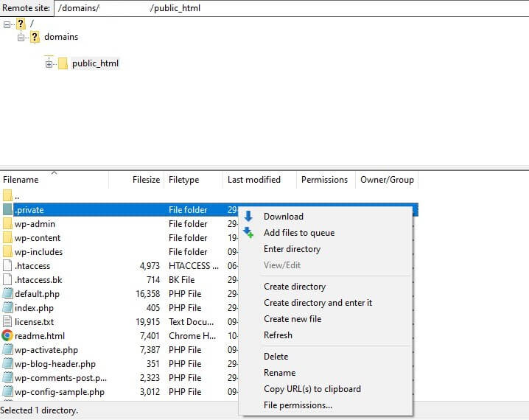This screenshot has width=529, height=420.
Task: Select Refresh in the context menu
Action: [x=278, y=335]
